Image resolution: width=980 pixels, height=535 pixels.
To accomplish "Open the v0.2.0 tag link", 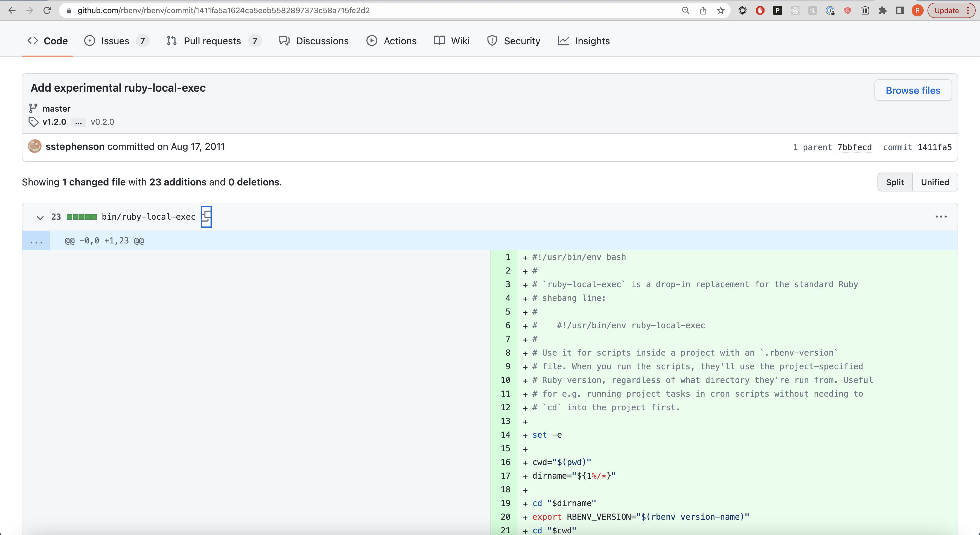I will tap(102, 122).
